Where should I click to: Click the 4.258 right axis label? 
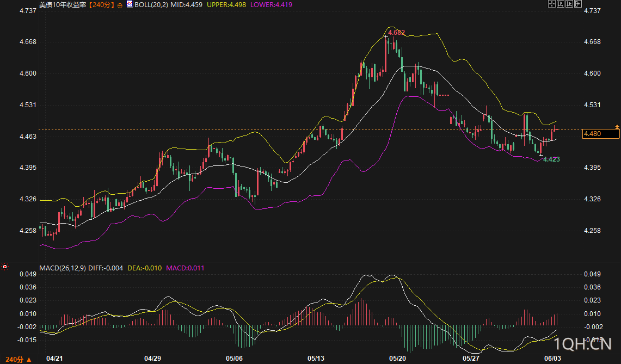(x=593, y=231)
